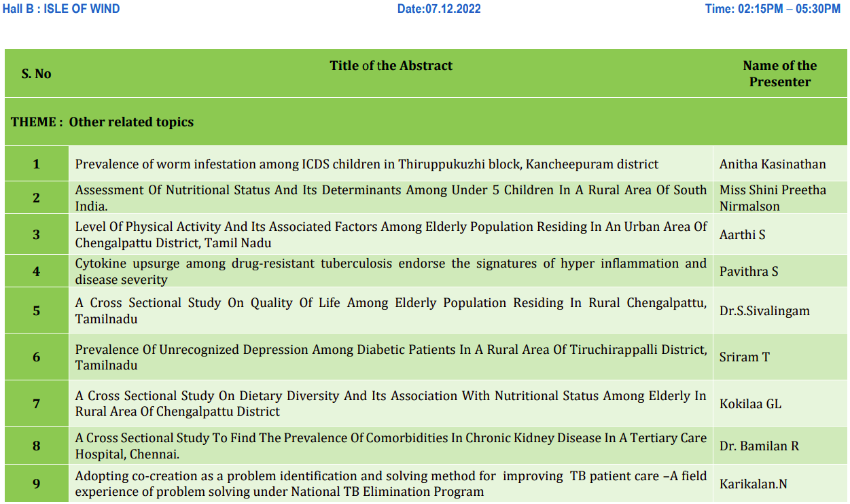Select presenter name Anitha Kasinathan
The image size is (850, 504).
point(773,164)
